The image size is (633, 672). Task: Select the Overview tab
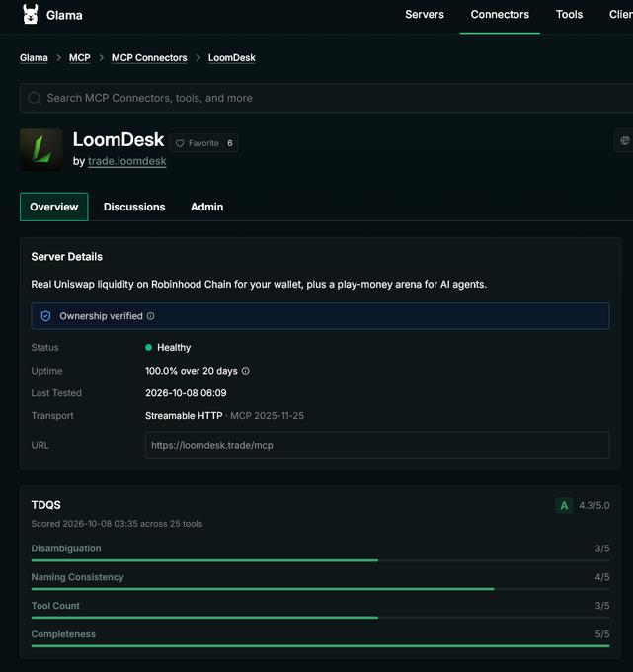tap(54, 207)
